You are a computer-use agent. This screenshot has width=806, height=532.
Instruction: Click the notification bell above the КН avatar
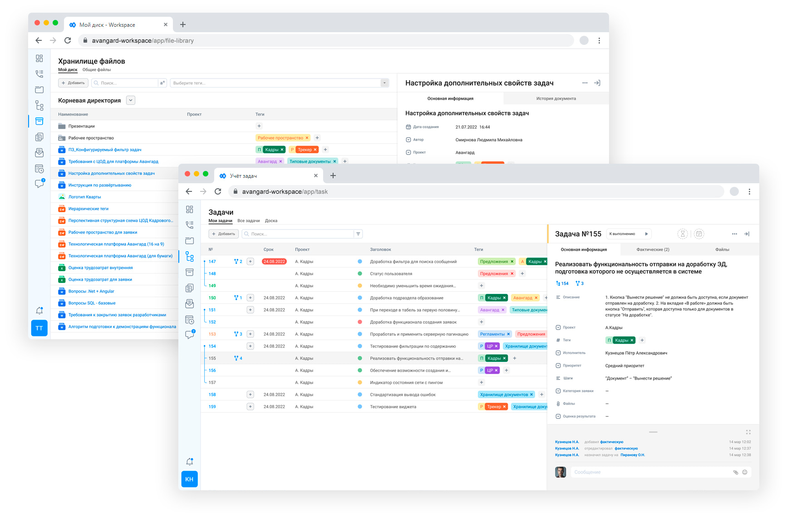tap(190, 462)
